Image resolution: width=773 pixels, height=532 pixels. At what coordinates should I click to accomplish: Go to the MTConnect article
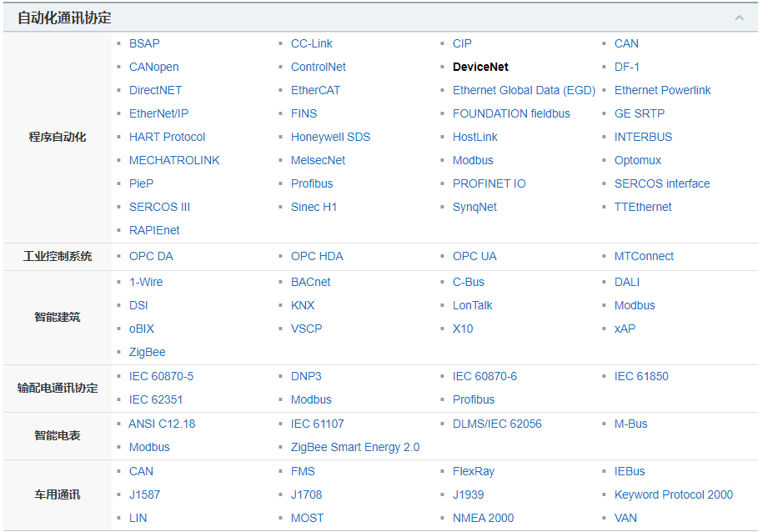[x=644, y=256]
